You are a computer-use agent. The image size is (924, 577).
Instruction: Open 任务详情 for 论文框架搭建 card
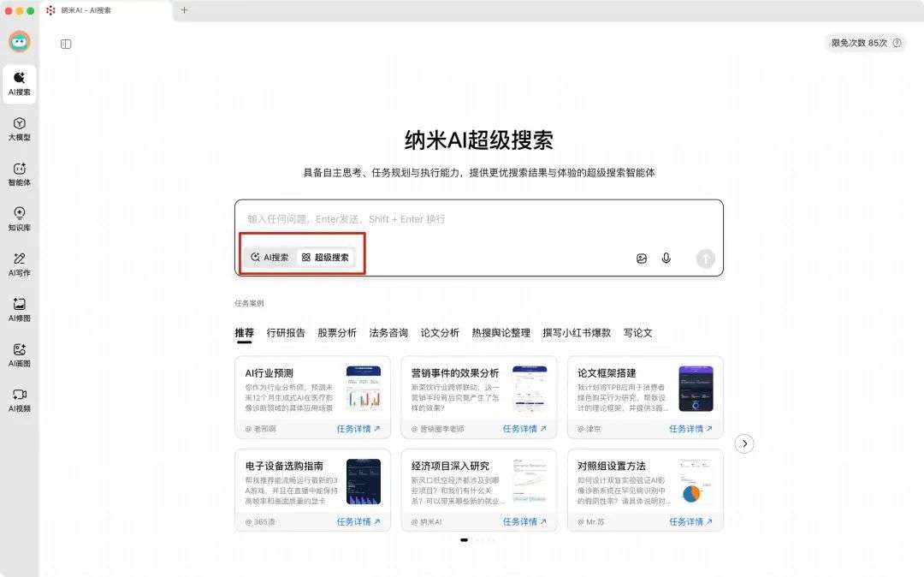point(690,429)
